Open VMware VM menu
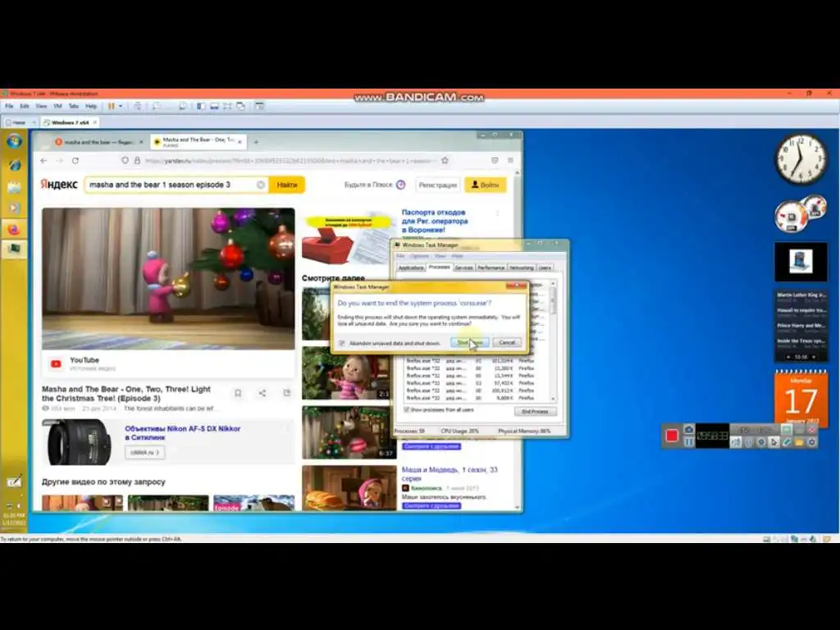The width and height of the screenshot is (840, 630). 58,106
